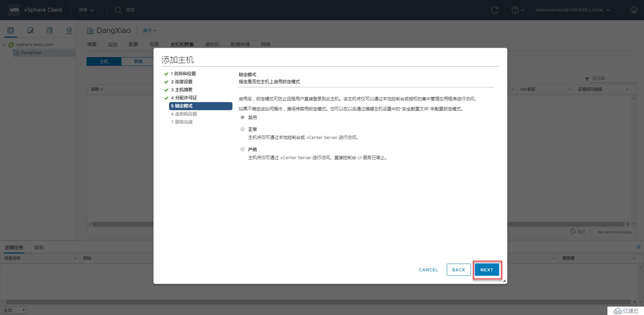
Task: Click the dialog resize handle corner
Action: point(504,281)
